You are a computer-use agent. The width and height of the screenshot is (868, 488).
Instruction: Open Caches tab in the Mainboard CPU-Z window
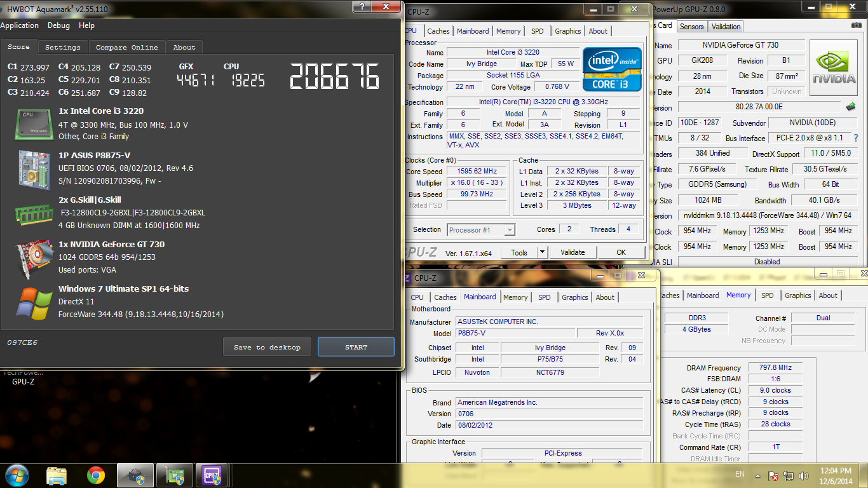[445, 297]
